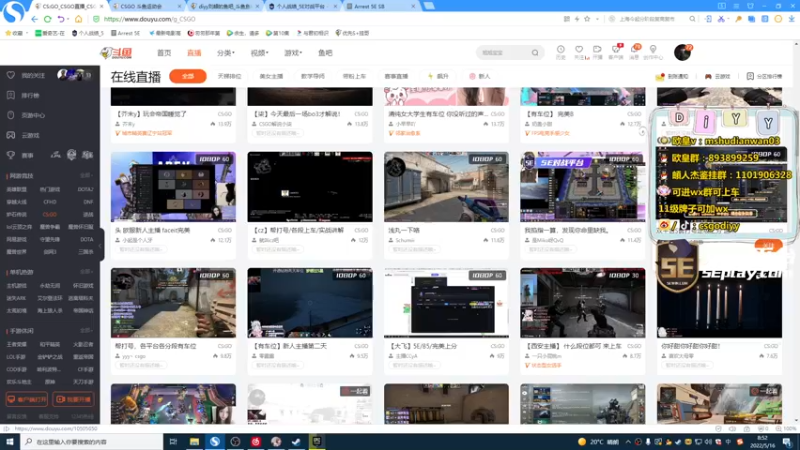Collapse the left sidebar with its edge handle
This screenshot has height=450, width=800.
tap(101, 245)
